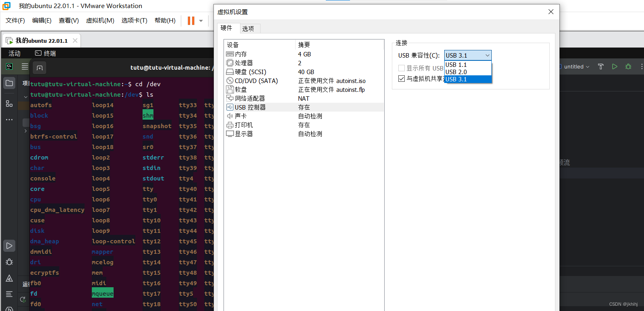644x311 pixels.
Task: Click the CLion build hammer icon
Action: tap(601, 67)
